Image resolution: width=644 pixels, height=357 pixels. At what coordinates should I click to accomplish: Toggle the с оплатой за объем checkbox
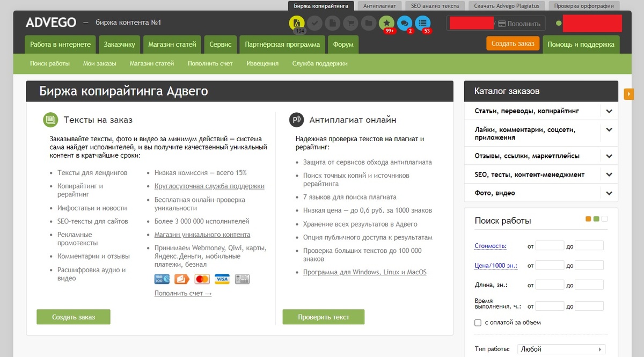[x=478, y=323]
